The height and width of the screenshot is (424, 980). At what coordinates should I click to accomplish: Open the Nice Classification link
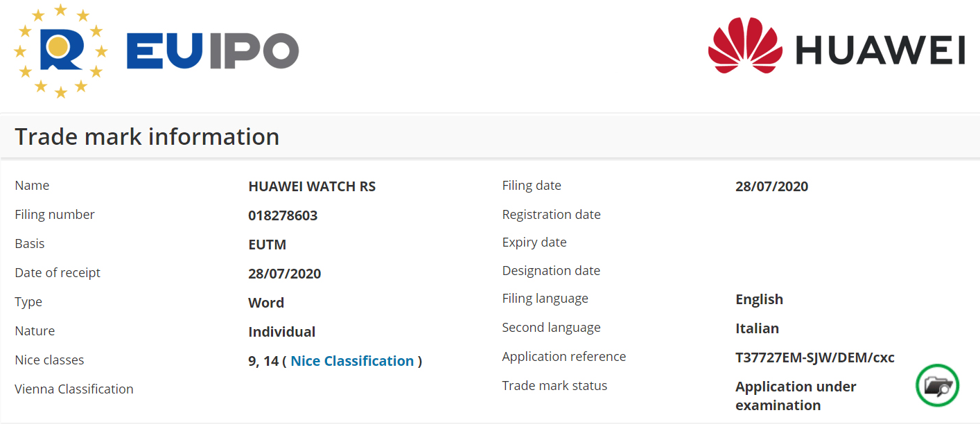pyautogui.click(x=352, y=361)
